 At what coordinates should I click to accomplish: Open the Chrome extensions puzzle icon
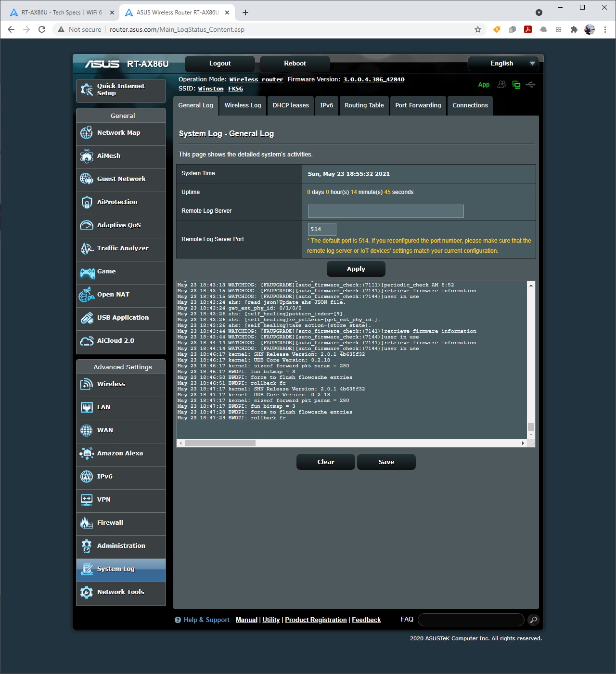coord(574,29)
